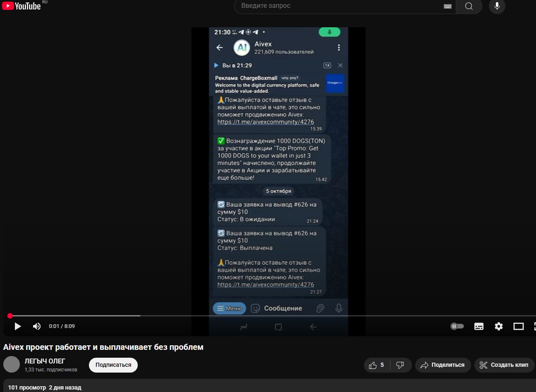Close the voice message bar with X

click(340, 65)
